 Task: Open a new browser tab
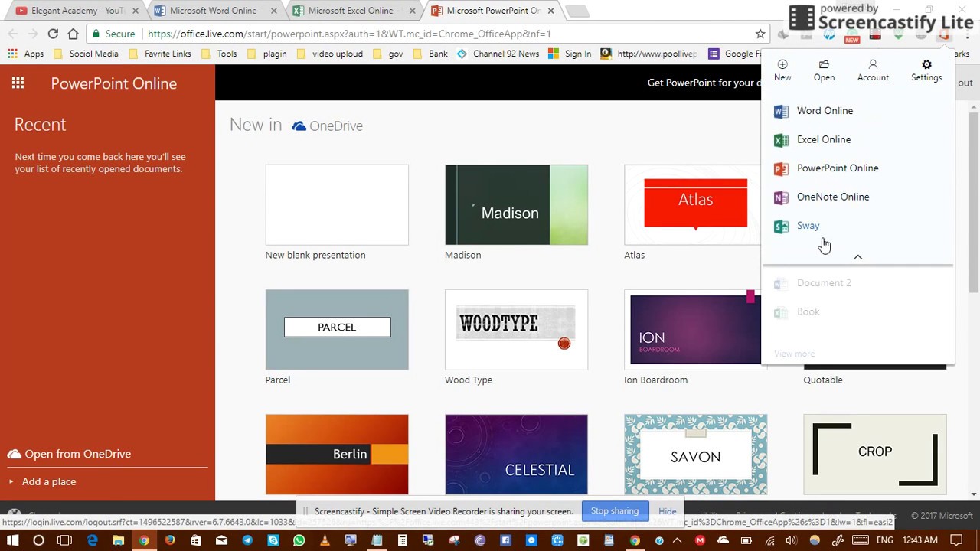point(577,11)
